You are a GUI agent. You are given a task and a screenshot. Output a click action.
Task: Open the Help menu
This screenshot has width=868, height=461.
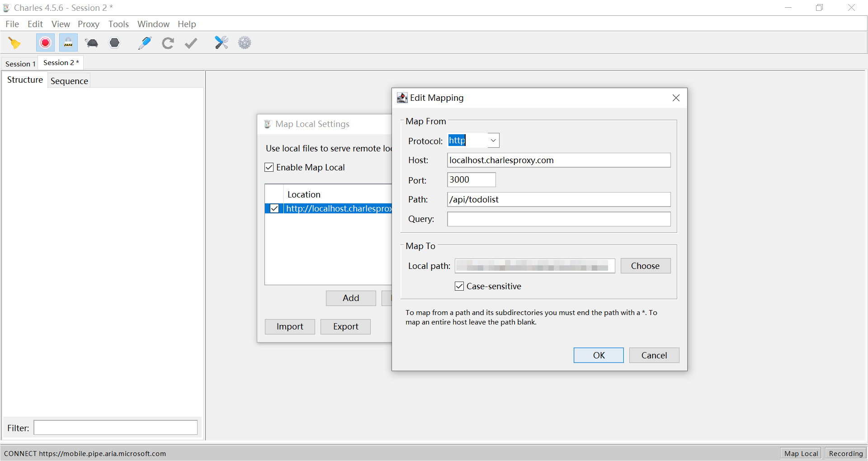tap(187, 24)
